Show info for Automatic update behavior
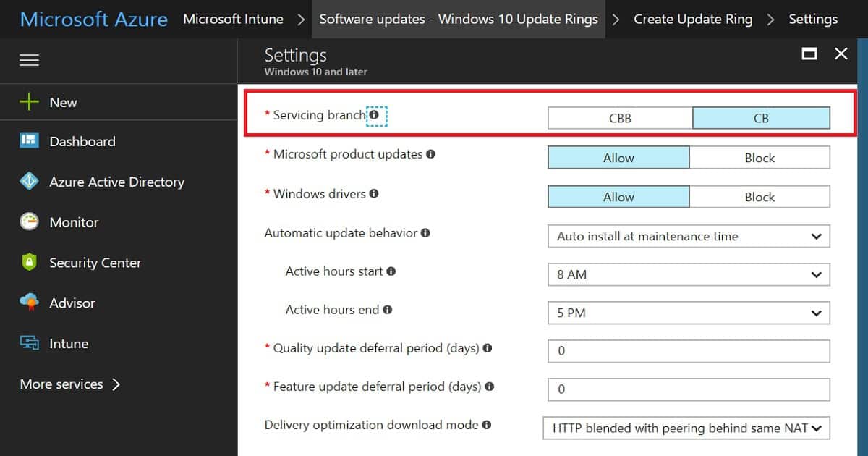The height and width of the screenshot is (456, 868). tap(425, 233)
